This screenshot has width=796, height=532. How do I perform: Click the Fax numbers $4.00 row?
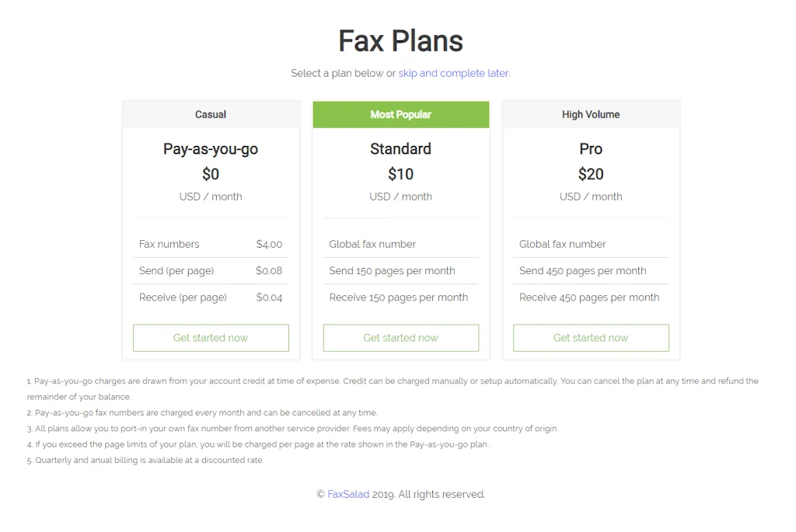(211, 244)
